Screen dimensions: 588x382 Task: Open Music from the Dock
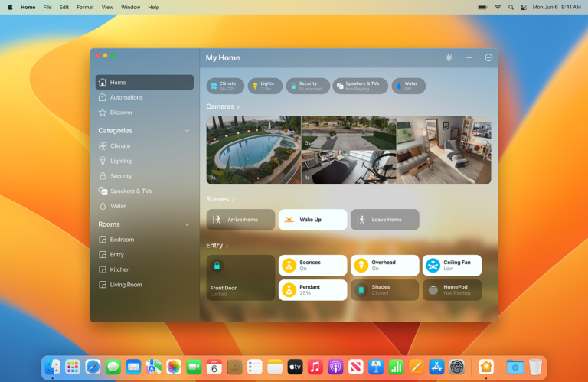(x=315, y=367)
